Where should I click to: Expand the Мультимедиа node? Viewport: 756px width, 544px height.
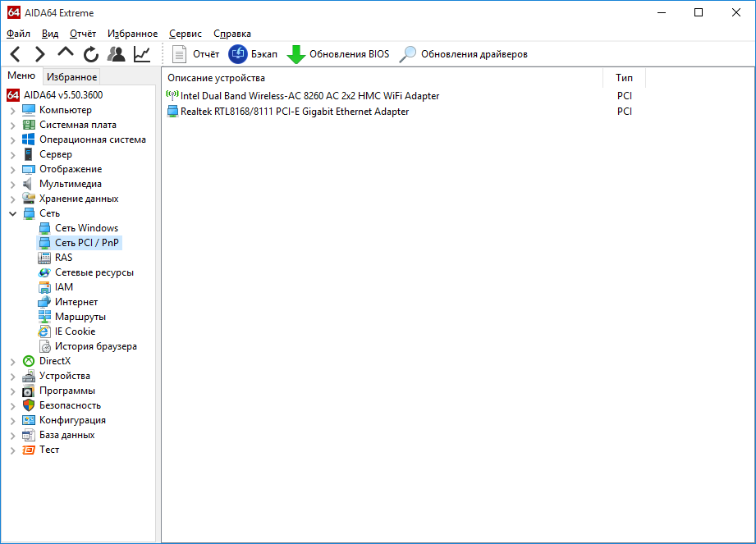click(x=12, y=185)
